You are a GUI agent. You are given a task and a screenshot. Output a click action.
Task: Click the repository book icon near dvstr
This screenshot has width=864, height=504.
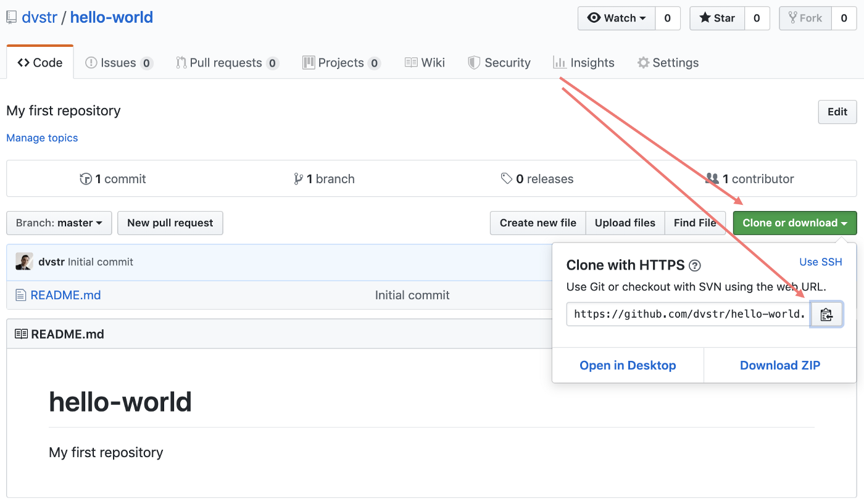click(x=12, y=17)
